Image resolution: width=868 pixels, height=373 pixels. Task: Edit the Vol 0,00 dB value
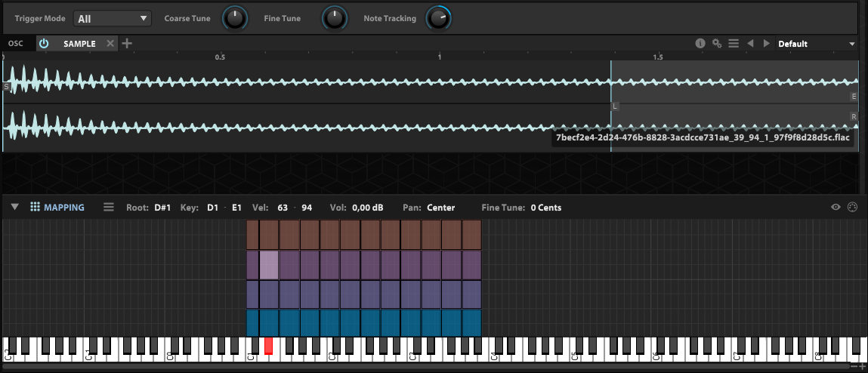(x=368, y=208)
